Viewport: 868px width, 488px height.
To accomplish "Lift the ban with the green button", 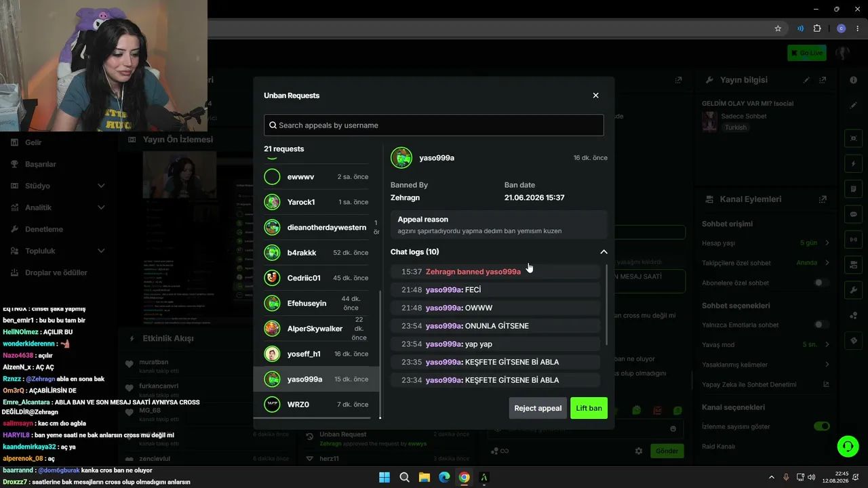I will click(589, 408).
